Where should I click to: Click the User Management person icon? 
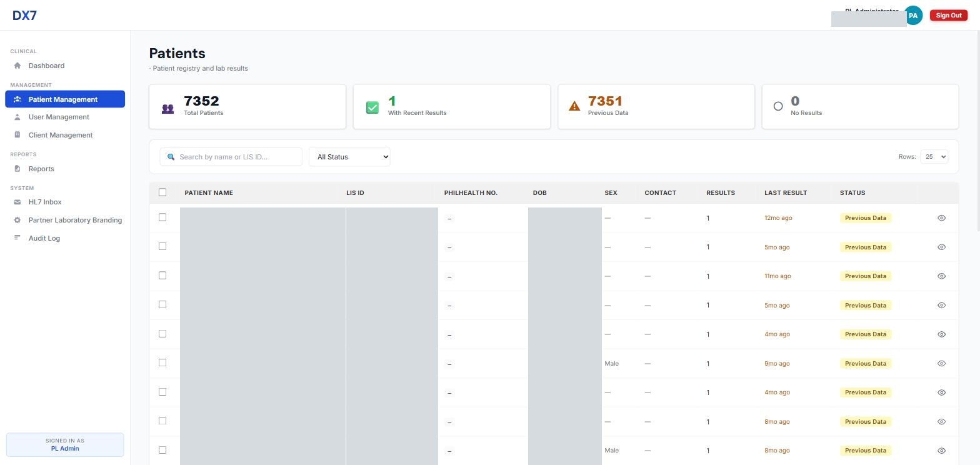tap(17, 117)
